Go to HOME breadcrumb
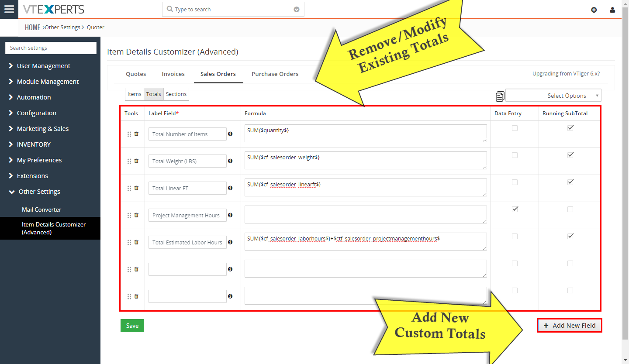Viewport: 629px width, 364px height. pos(32,27)
